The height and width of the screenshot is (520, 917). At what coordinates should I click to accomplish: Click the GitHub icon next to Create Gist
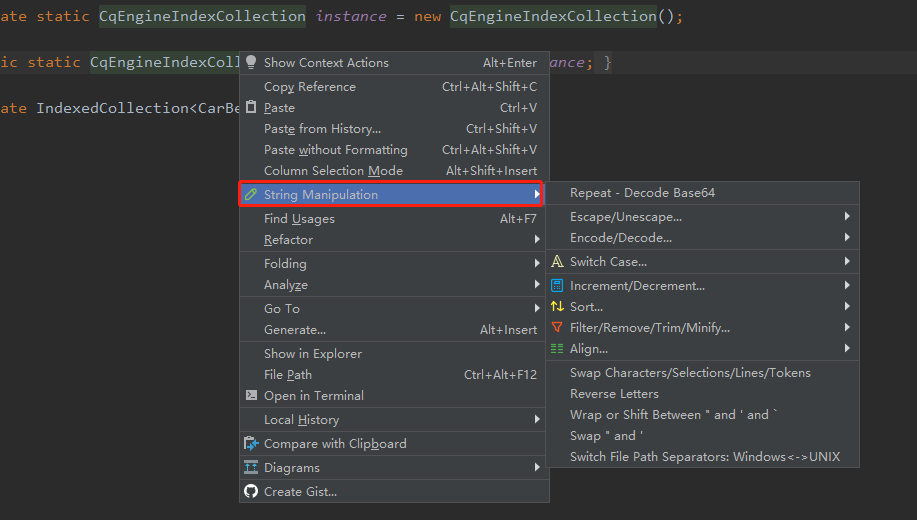[251, 491]
